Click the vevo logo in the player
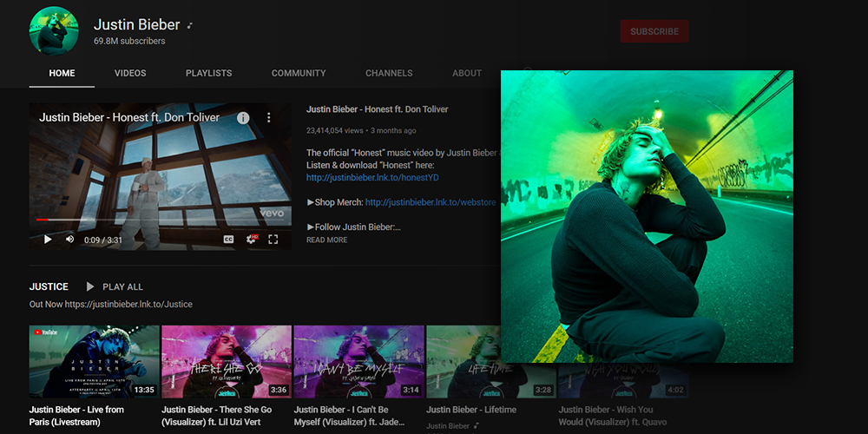Viewport: 868px width, 434px height. point(272,214)
